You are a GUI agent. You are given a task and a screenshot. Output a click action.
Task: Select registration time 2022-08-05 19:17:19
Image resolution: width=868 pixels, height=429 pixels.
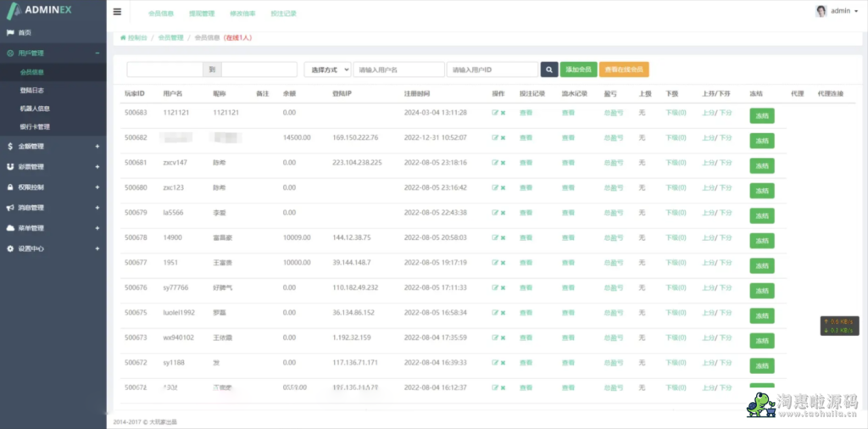435,262
